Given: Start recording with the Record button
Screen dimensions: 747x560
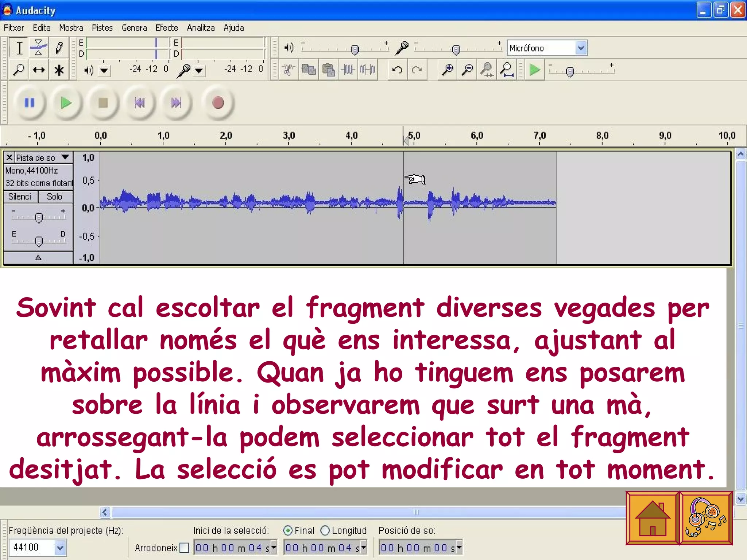Looking at the screenshot, I should pyautogui.click(x=218, y=103).
